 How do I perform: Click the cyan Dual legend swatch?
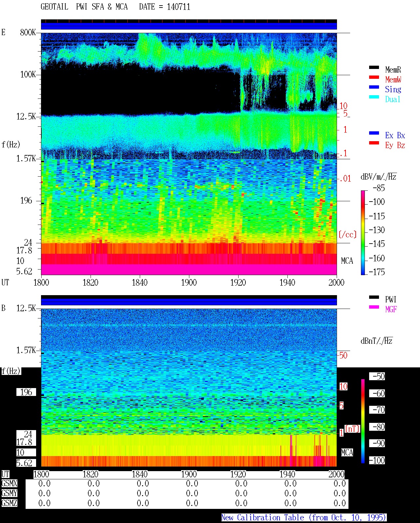(x=374, y=97)
